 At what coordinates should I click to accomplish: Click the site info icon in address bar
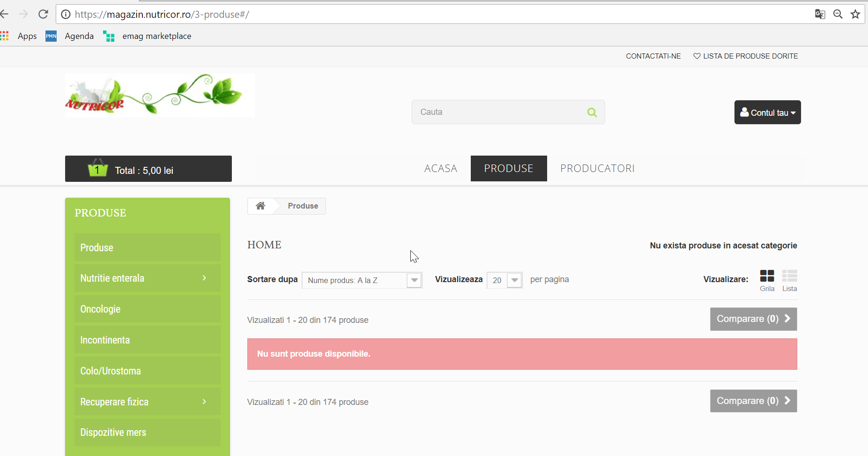coord(66,15)
